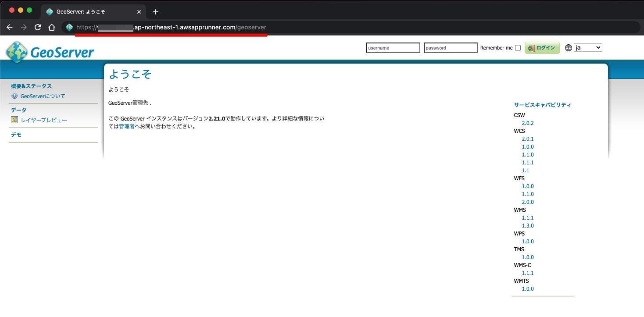The image size is (644, 317).
Task: Click the key icon on the ログイン button
Action: click(531, 47)
